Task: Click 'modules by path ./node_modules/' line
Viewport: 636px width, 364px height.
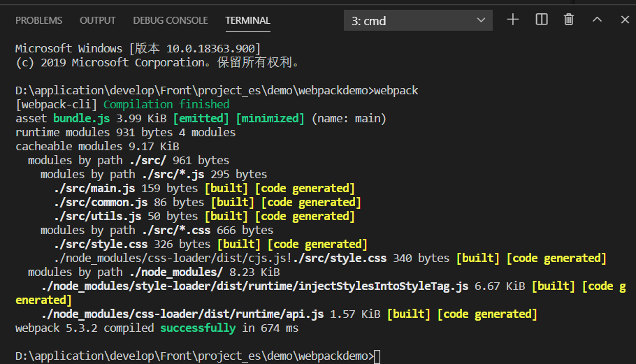Action: 154,272
